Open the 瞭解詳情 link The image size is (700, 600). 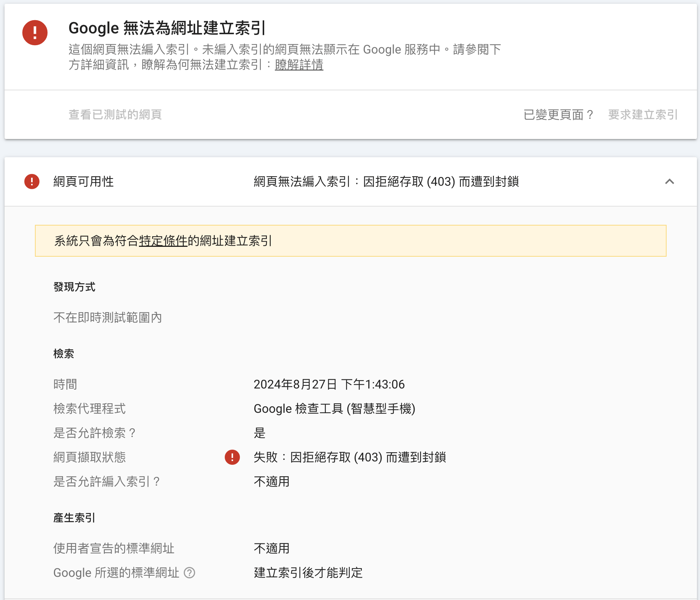299,65
